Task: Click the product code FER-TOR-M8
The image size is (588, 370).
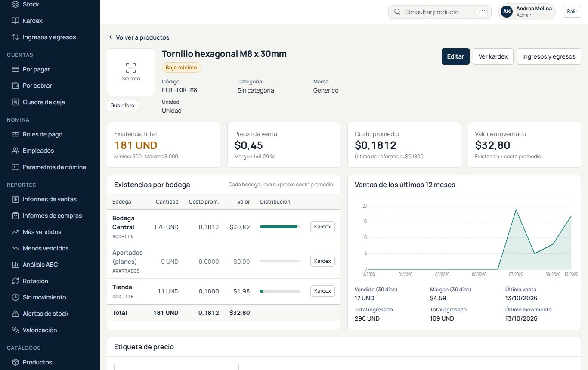Action: pyautogui.click(x=179, y=90)
